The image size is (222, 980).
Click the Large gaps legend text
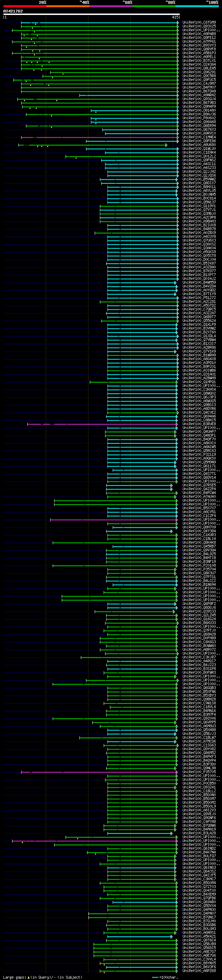(43, 977)
